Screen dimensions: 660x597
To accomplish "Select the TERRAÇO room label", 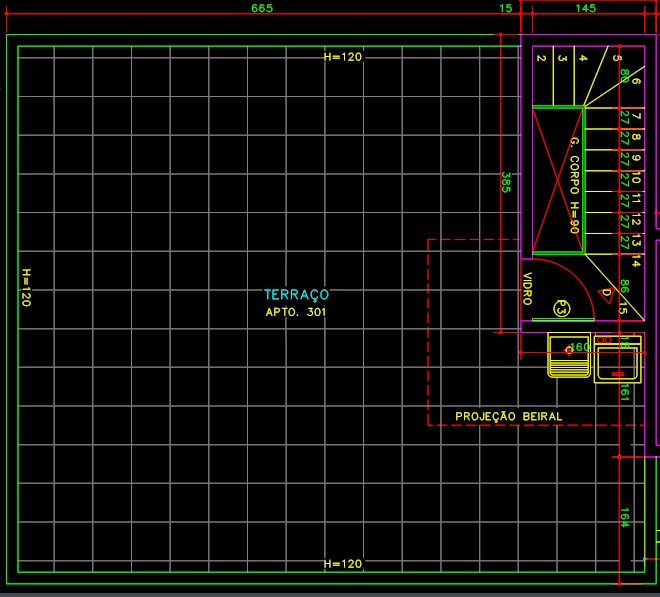I will 296,295.
